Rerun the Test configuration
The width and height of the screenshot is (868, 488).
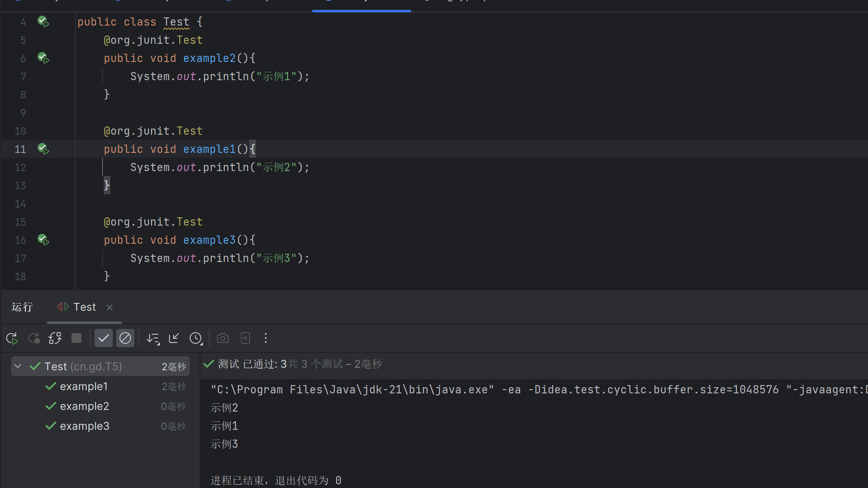12,338
